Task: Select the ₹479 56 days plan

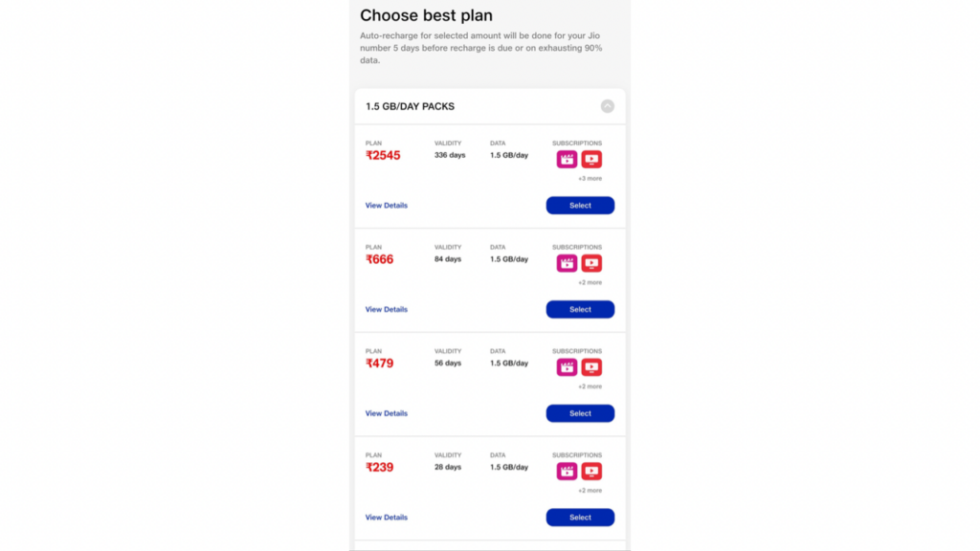Action: [580, 413]
